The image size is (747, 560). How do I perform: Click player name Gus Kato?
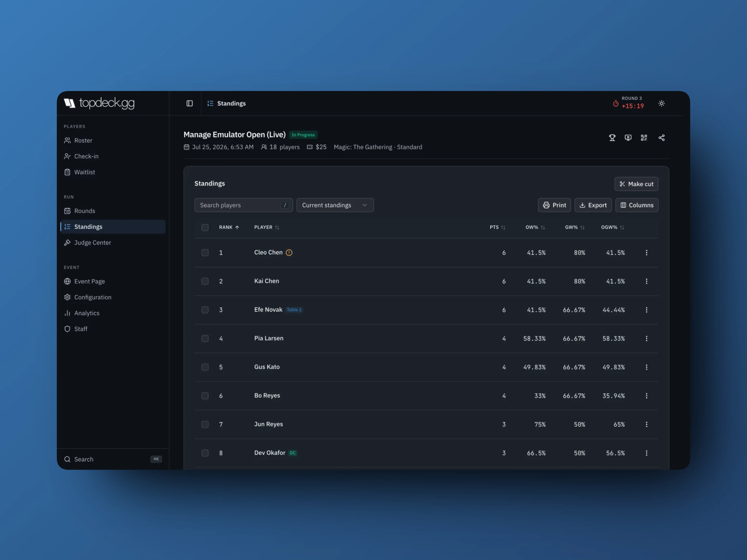click(267, 367)
